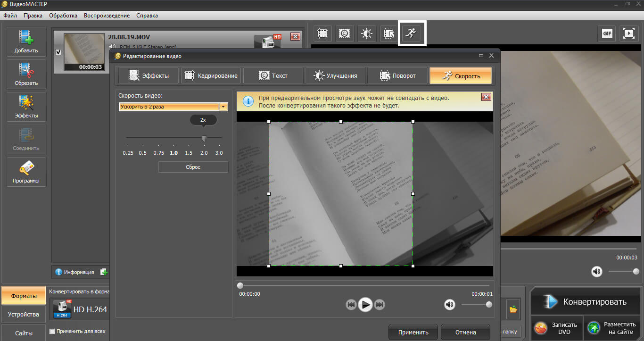Screen dimensions: 644x341
Task: Switch to the Кадрирование tab
Action: (x=211, y=75)
